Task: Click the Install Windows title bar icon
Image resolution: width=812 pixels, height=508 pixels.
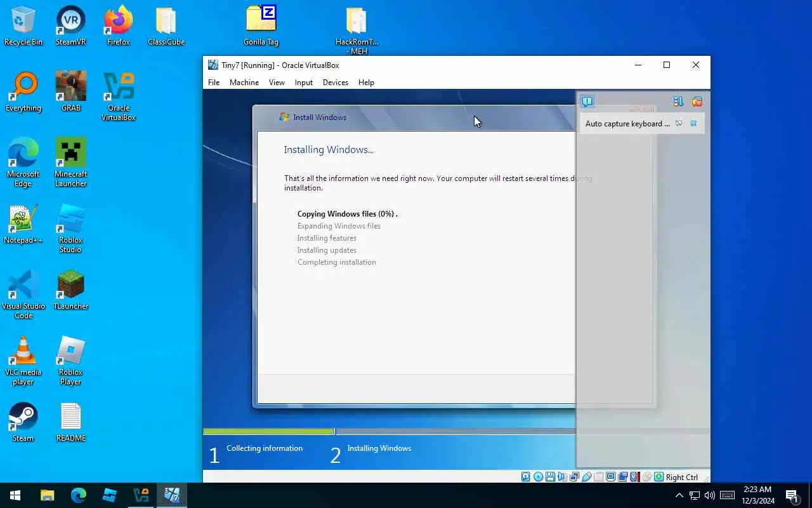Action: pos(284,117)
